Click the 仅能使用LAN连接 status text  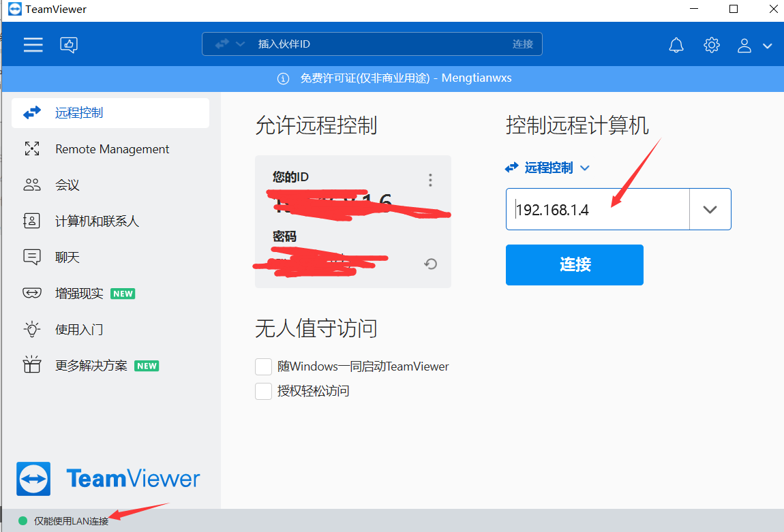tap(71, 521)
